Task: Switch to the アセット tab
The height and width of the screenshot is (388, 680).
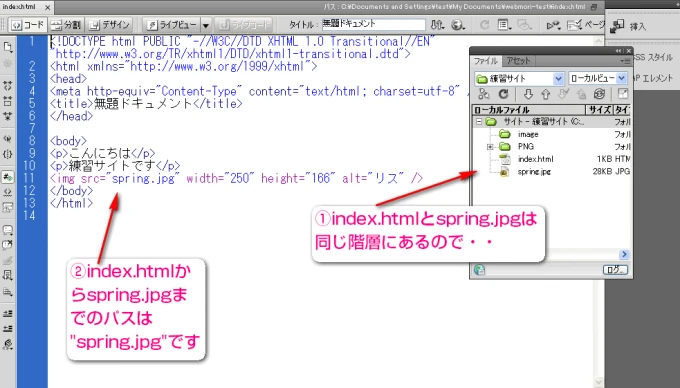Action: pos(518,61)
